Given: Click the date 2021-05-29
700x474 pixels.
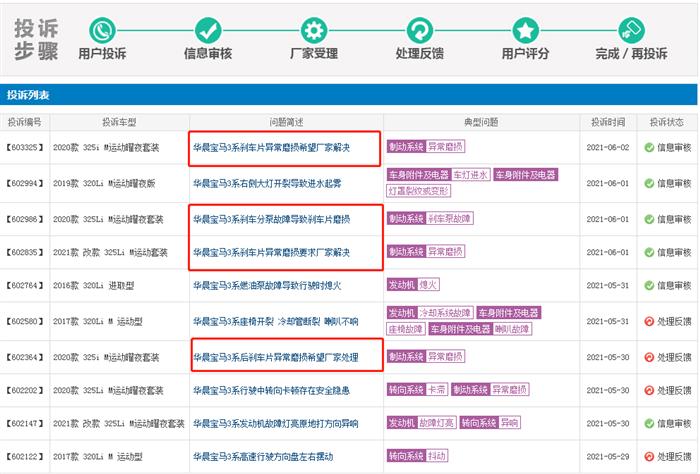Looking at the screenshot, I should click(607, 456).
